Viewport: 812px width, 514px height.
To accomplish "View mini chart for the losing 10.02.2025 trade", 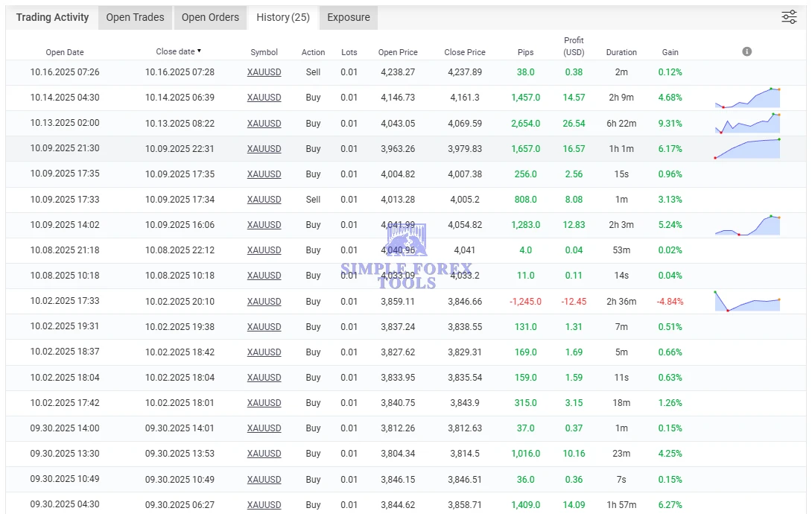I will click(747, 302).
